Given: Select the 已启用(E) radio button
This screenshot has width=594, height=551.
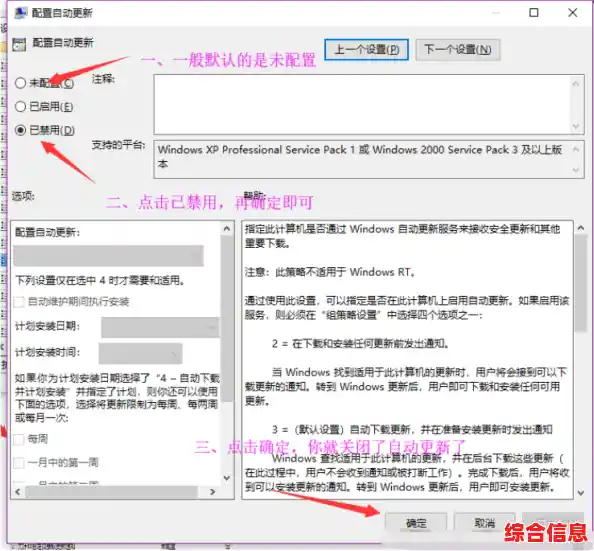Looking at the screenshot, I should tap(20, 106).
